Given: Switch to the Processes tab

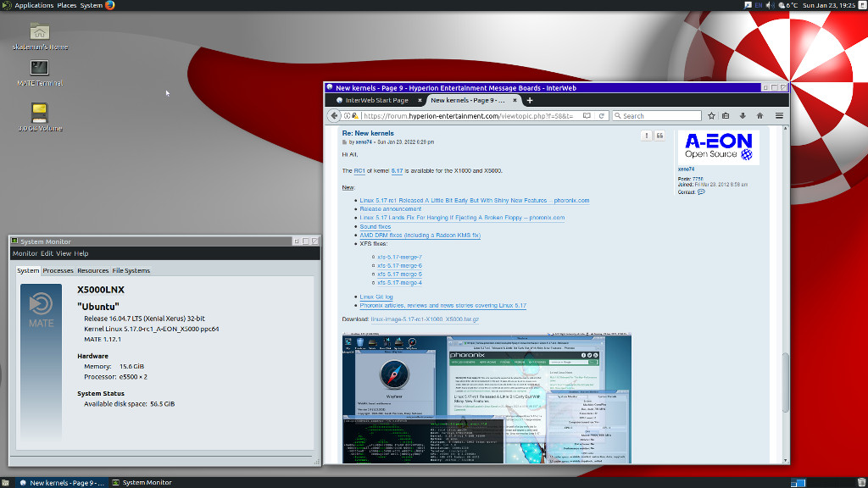Looking at the screenshot, I should coord(58,270).
